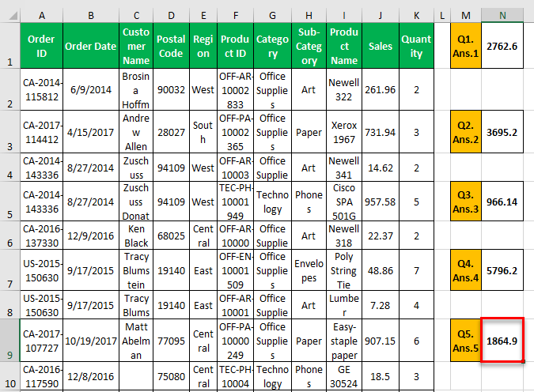Click postal code 75080 cell

[x=172, y=376]
